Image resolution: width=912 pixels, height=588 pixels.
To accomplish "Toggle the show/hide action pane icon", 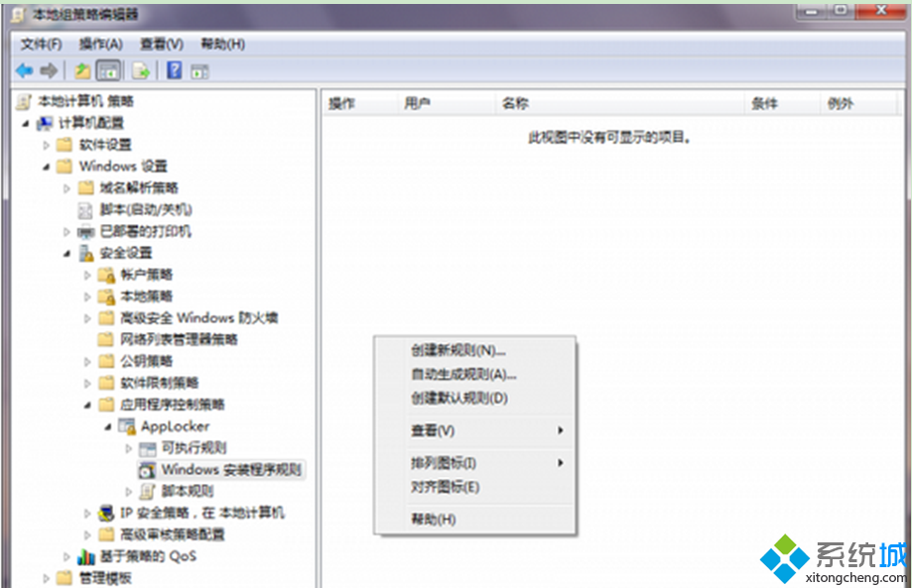I will pos(201,69).
